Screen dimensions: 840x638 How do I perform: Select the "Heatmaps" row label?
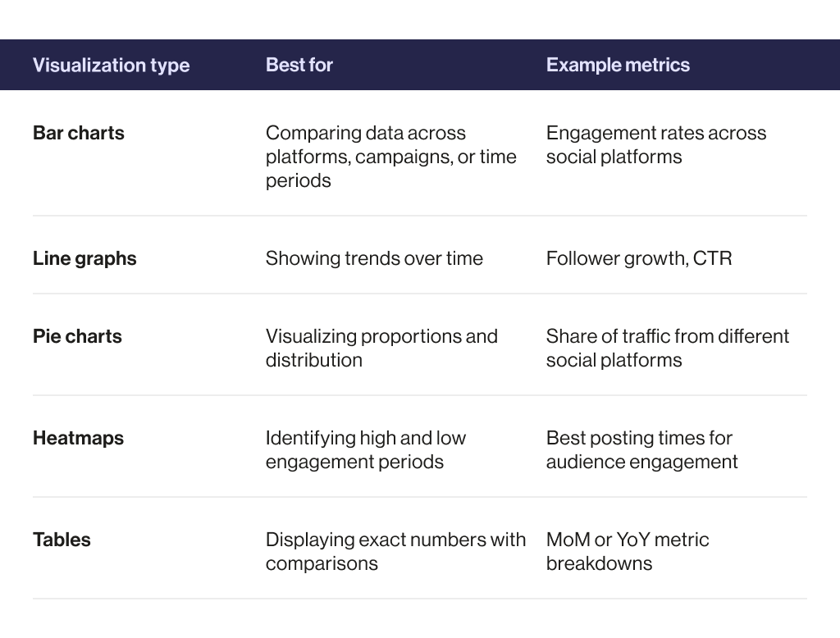coord(78,438)
